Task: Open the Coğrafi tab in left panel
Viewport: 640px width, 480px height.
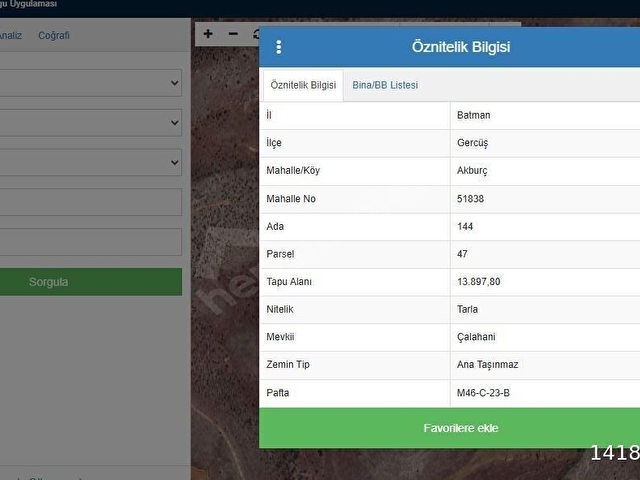Action: pyautogui.click(x=54, y=36)
